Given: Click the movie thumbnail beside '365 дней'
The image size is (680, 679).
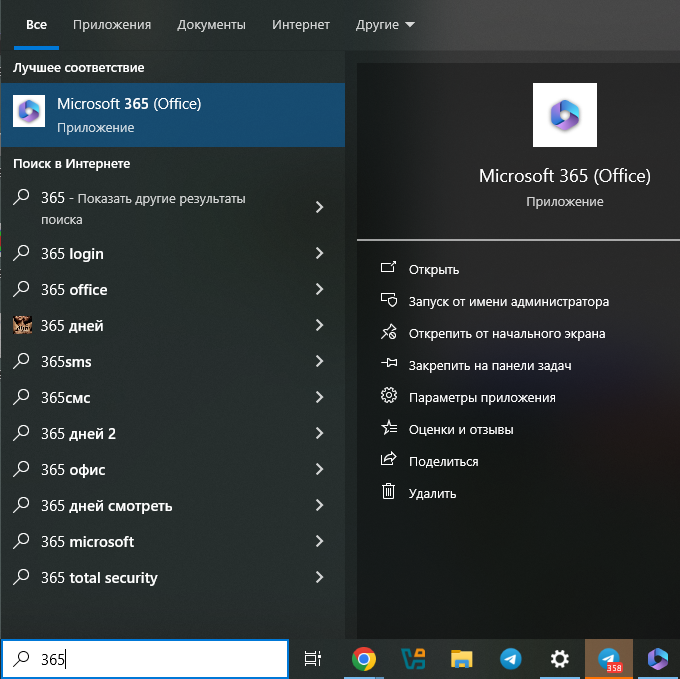Looking at the screenshot, I should click(22, 325).
